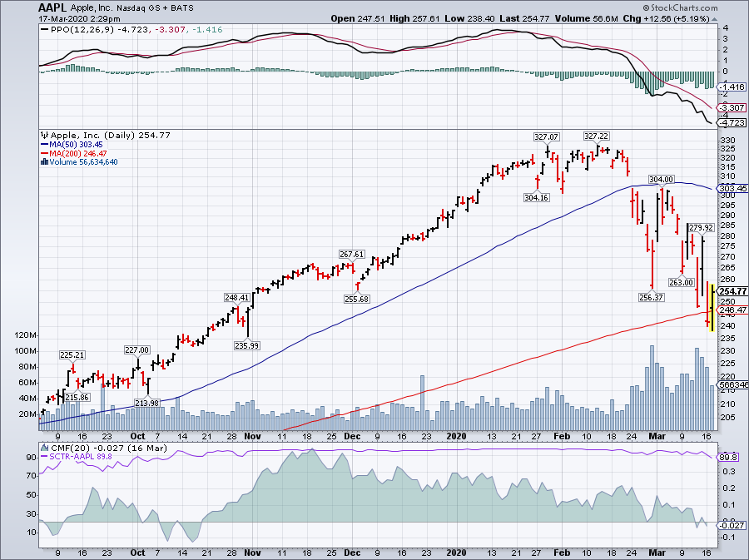Click the 100M volume axis label
This screenshot has width=749, height=560.
pos(25,351)
